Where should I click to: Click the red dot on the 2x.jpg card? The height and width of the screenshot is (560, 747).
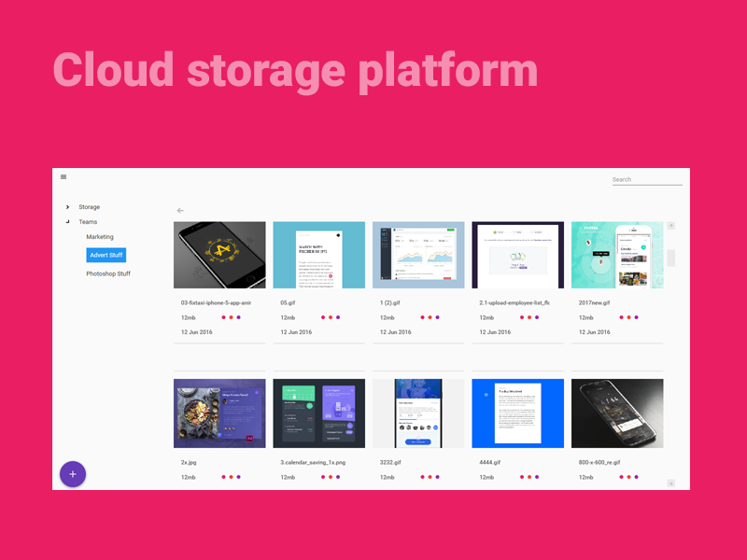tap(223, 476)
